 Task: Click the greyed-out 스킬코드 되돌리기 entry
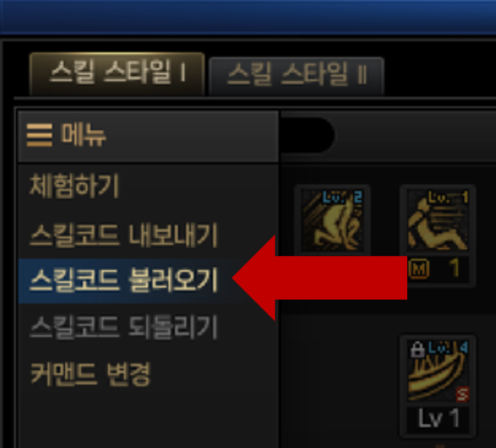click(124, 327)
